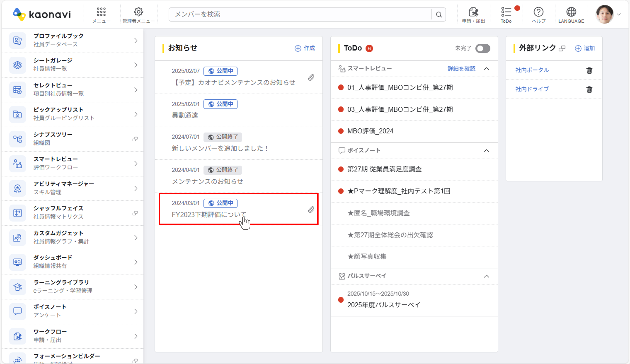Click the メンバーを検索 search field

click(300, 15)
